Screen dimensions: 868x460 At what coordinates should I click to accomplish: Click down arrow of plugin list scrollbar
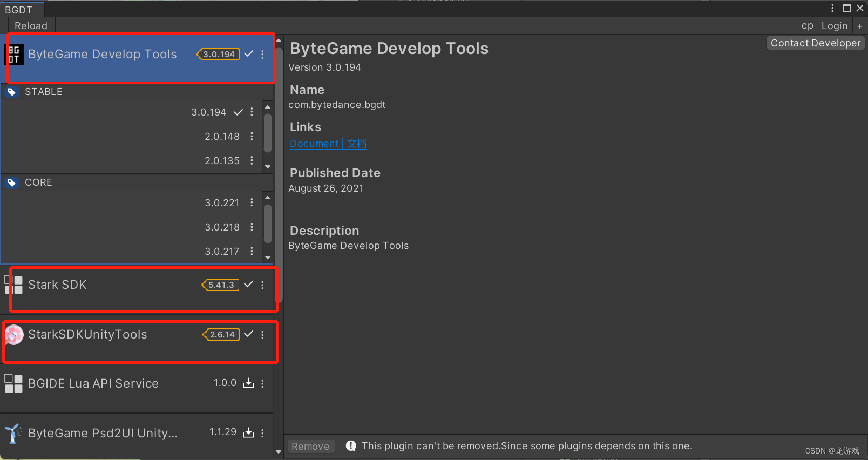click(279, 452)
